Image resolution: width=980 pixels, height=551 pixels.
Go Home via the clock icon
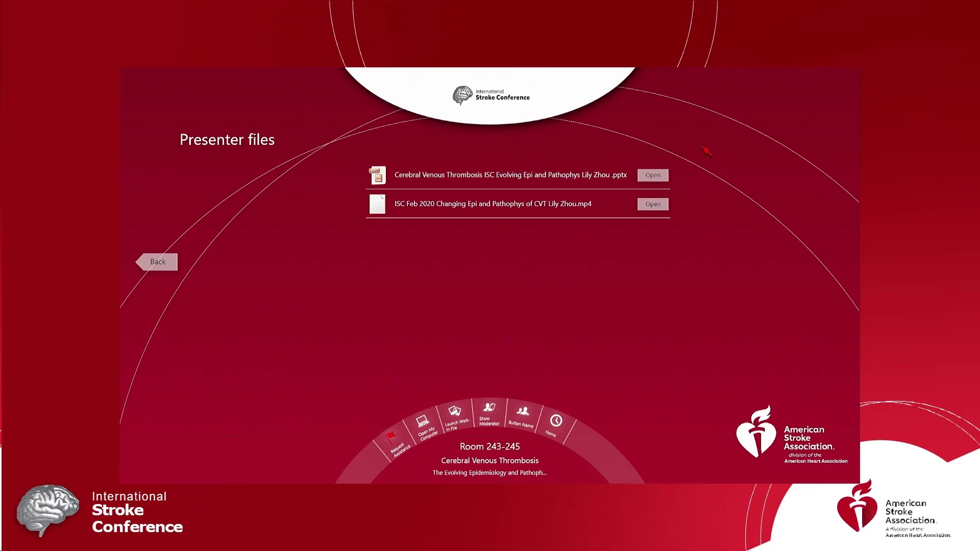point(556,420)
